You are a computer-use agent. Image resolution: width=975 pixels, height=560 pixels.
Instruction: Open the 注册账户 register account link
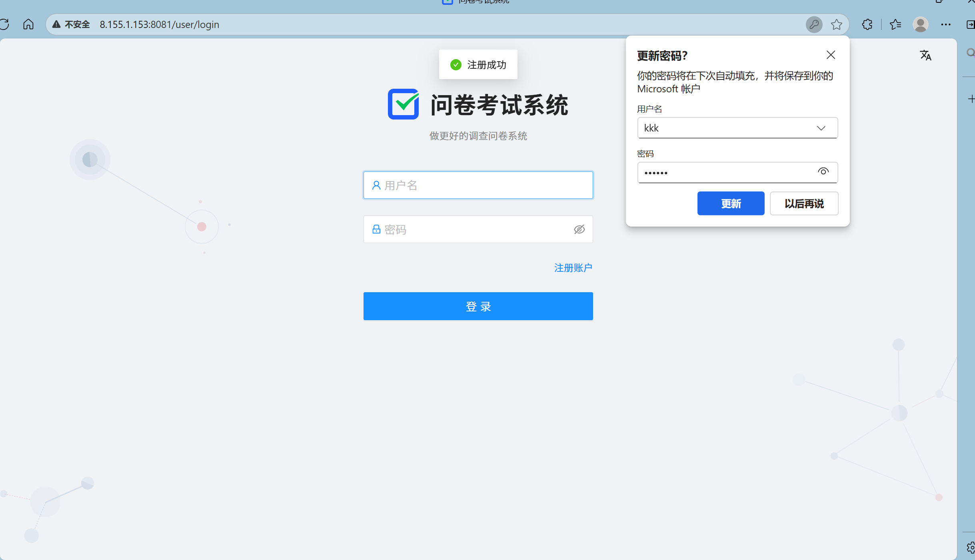coord(573,268)
